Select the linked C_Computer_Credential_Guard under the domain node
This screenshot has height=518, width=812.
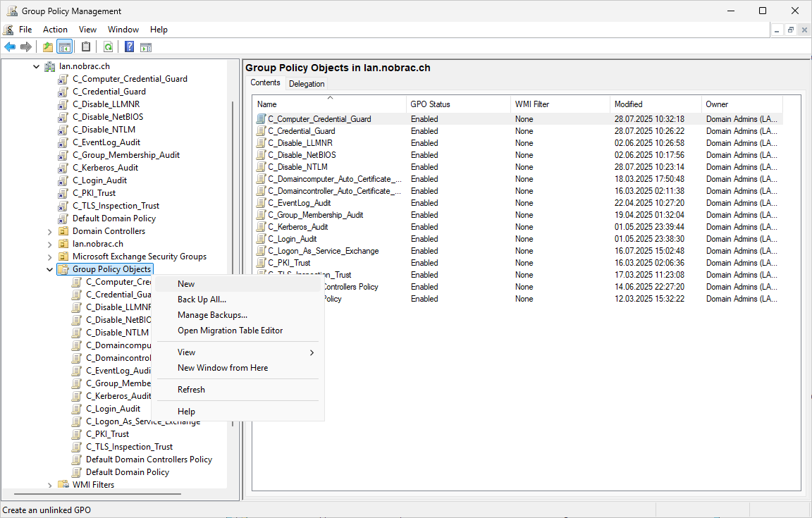point(130,79)
